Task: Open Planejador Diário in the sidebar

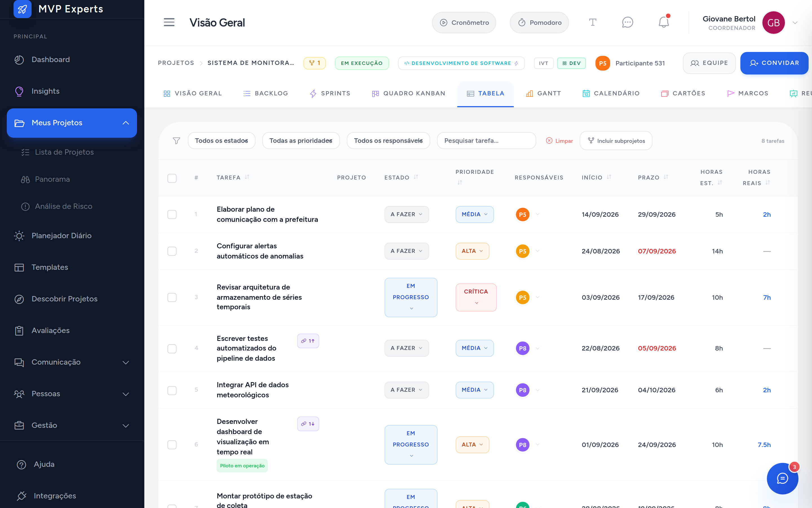Action: coord(72,236)
